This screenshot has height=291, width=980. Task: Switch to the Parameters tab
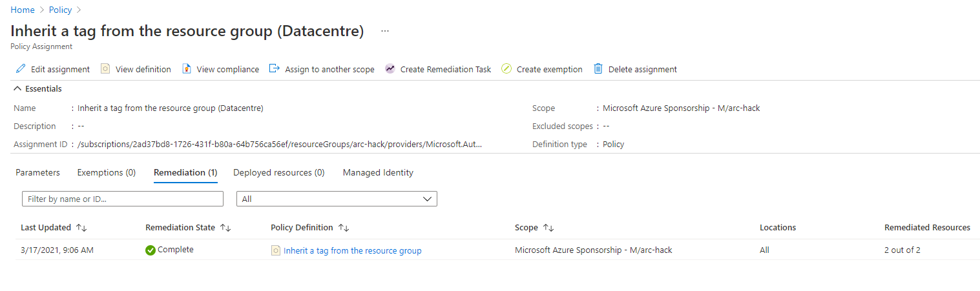pyautogui.click(x=37, y=172)
